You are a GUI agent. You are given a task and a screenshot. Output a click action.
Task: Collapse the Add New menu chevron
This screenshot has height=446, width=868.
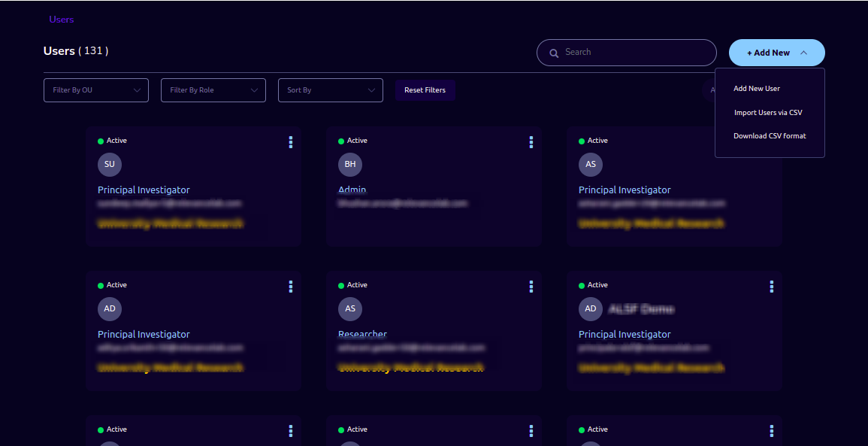click(804, 53)
